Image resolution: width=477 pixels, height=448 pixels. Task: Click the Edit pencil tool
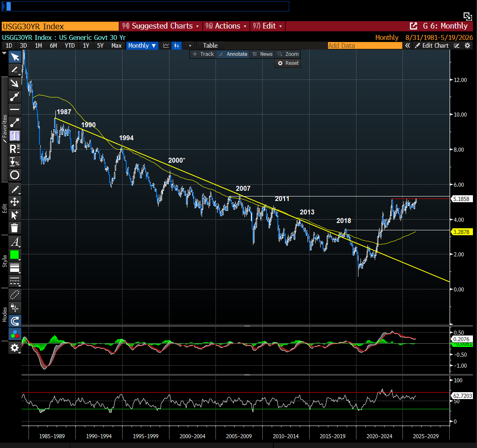(15, 189)
